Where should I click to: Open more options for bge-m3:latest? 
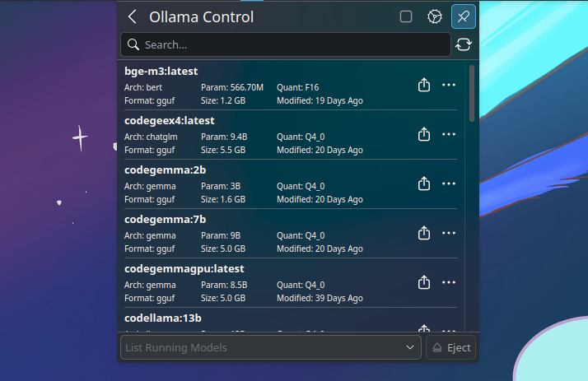point(449,85)
